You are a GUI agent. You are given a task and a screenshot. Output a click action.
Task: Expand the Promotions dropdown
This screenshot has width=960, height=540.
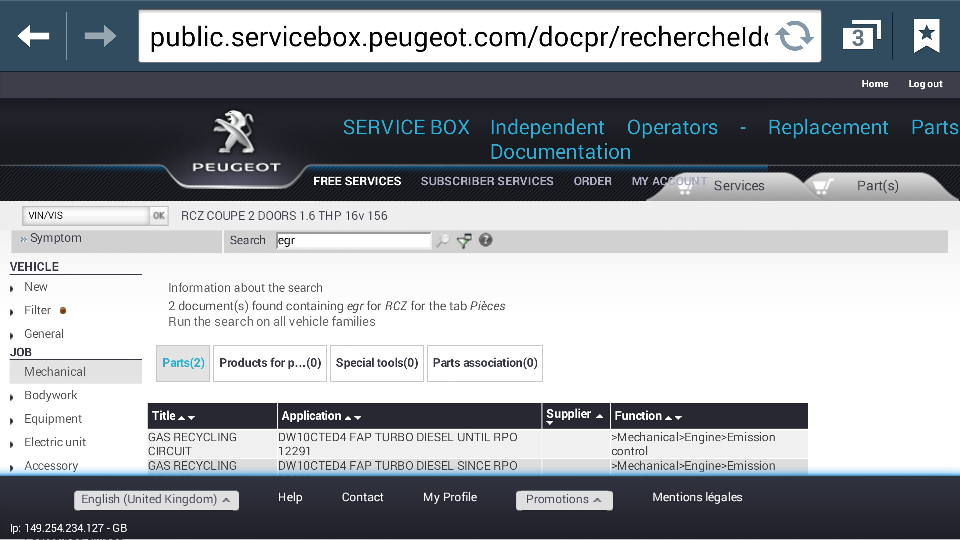[x=564, y=500]
